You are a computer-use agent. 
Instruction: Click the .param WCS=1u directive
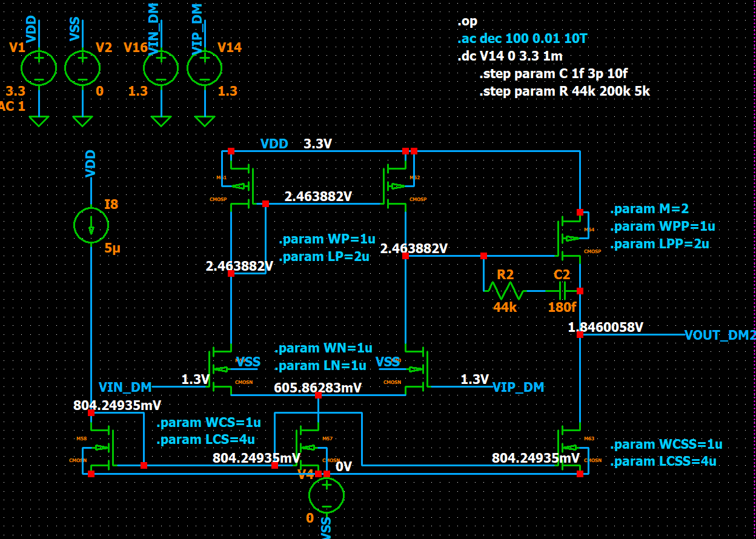point(209,422)
